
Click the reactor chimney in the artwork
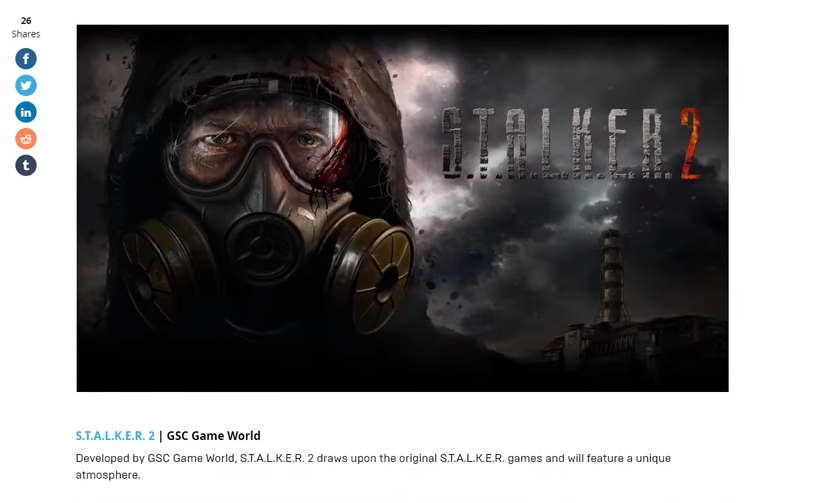(x=612, y=276)
